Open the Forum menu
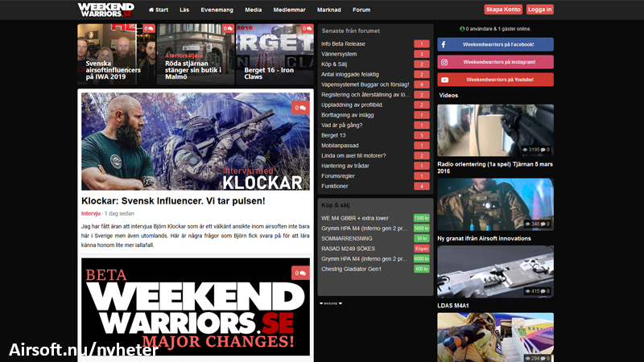Viewport: 644px width, 362px height. (x=361, y=10)
